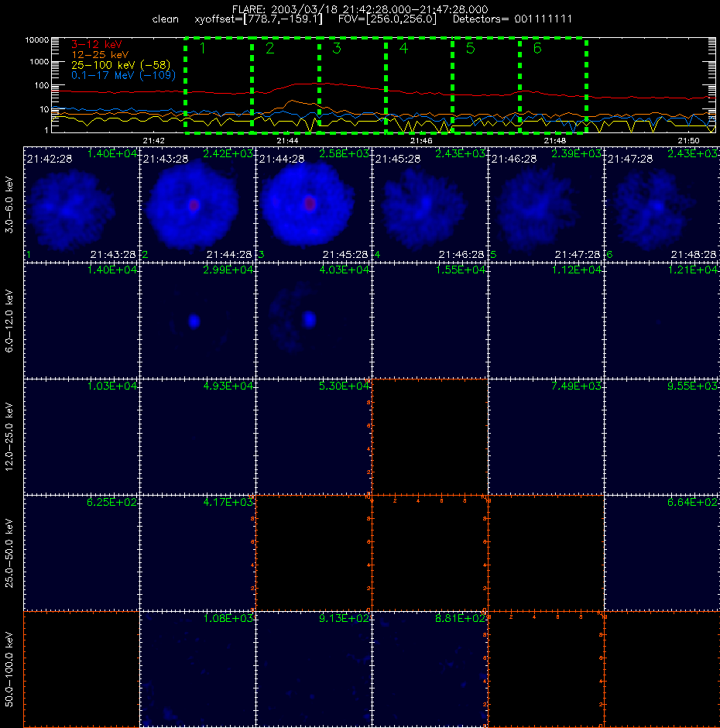Click the 21:46:28 start time of panel 5
Viewport: 720px width, 728px height.
tap(514, 160)
